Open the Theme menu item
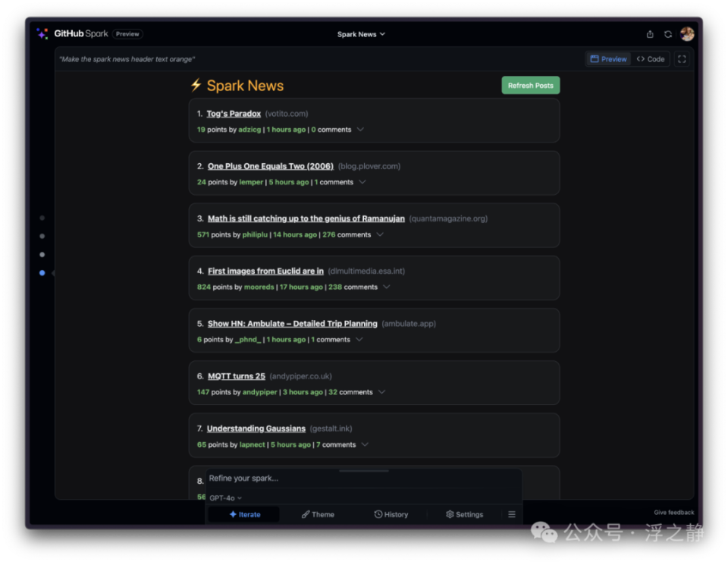This screenshot has width=728, height=562. [318, 514]
